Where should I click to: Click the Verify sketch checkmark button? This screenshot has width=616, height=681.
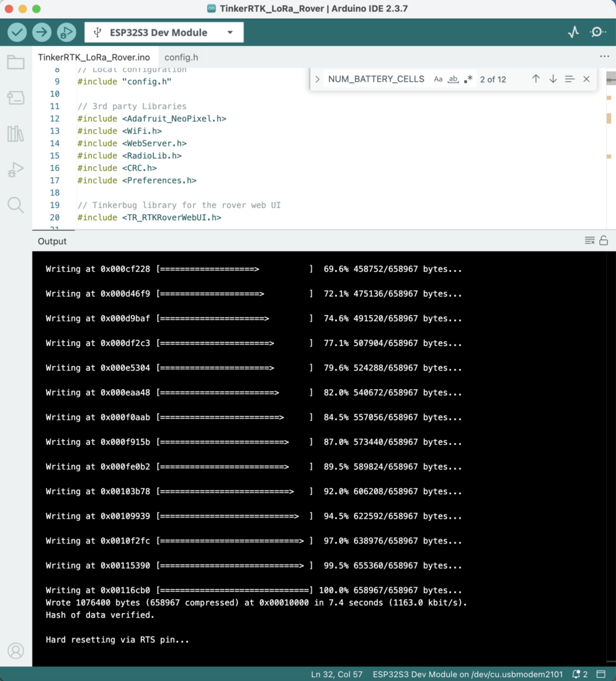pyautogui.click(x=17, y=32)
